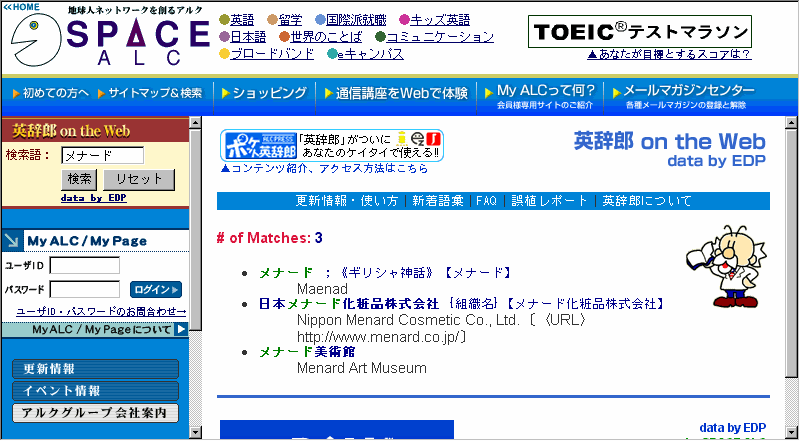Focus the 検索語 search input field
Viewport: 800px width, 441px height.
102,155
